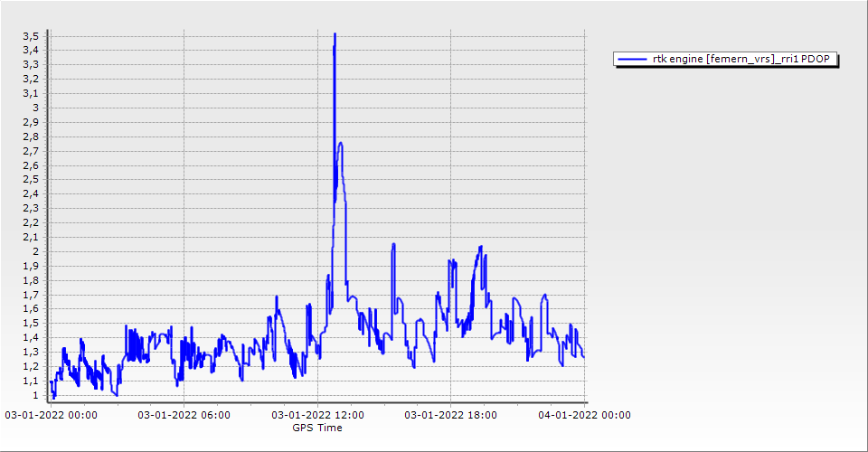The width and height of the screenshot is (868, 452).
Task: Click the GPS Time axis title
Action: 316,428
